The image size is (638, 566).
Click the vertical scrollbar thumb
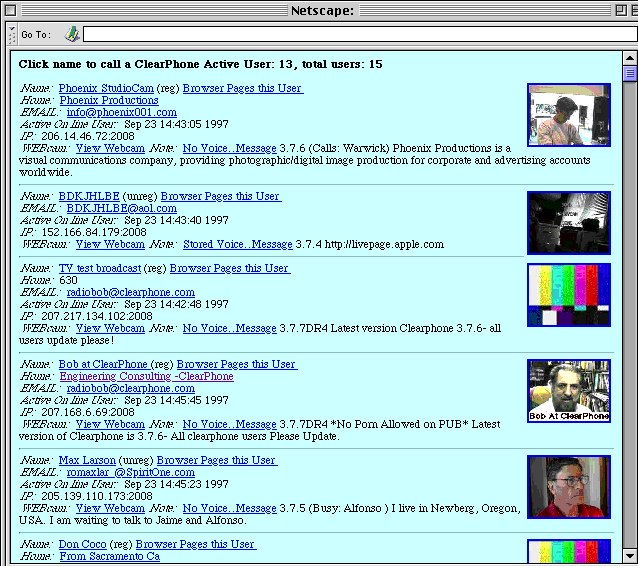pyautogui.click(x=630, y=73)
